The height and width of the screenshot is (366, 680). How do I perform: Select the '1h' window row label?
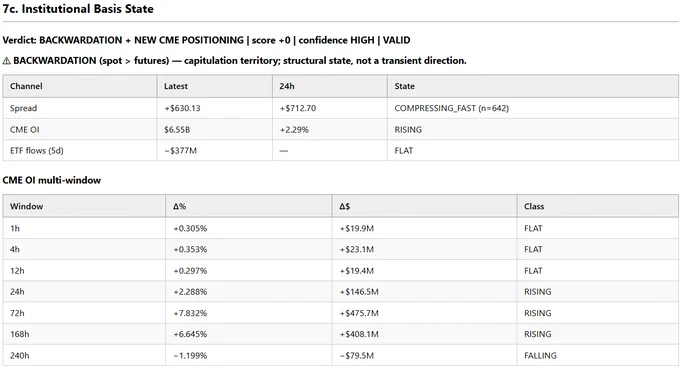coord(15,228)
